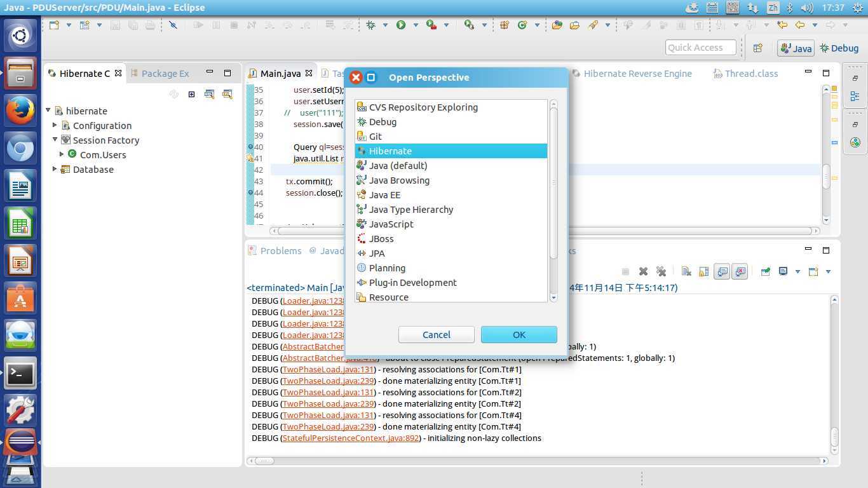Click the Quick Access search field
The width and height of the screenshot is (868, 488).
(x=701, y=48)
